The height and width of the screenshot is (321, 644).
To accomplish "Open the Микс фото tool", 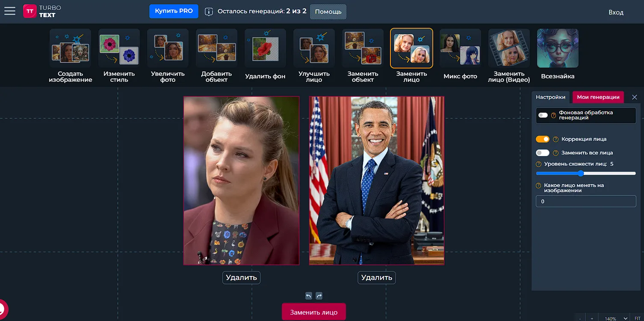I will (x=460, y=54).
